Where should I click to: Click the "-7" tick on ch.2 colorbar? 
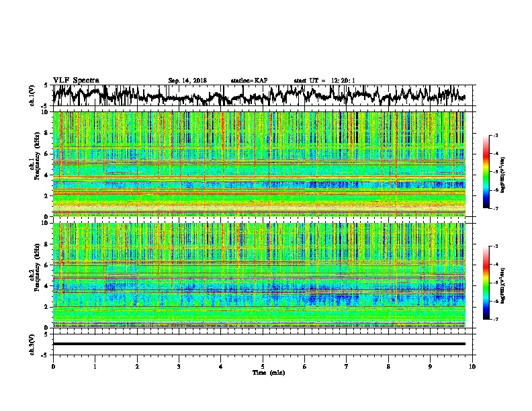pos(495,319)
